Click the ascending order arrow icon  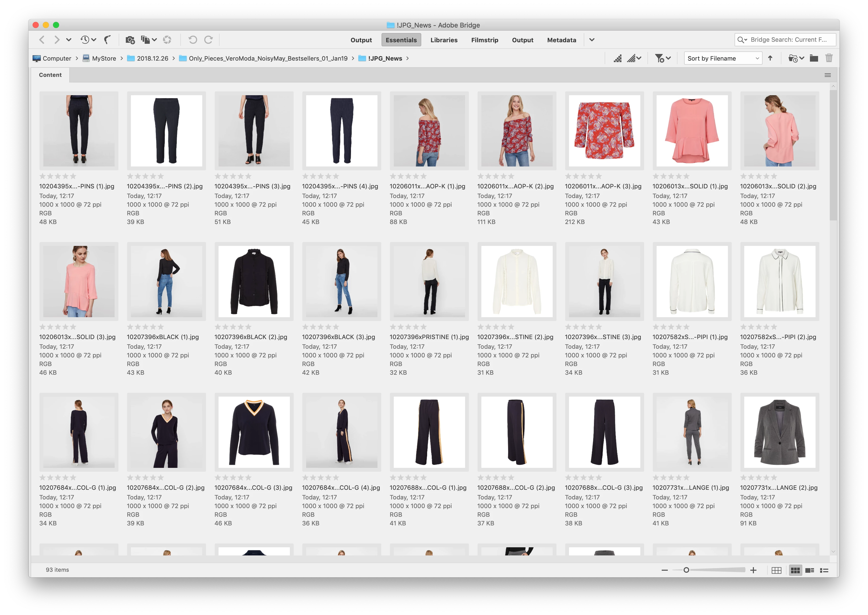pyautogui.click(x=770, y=58)
